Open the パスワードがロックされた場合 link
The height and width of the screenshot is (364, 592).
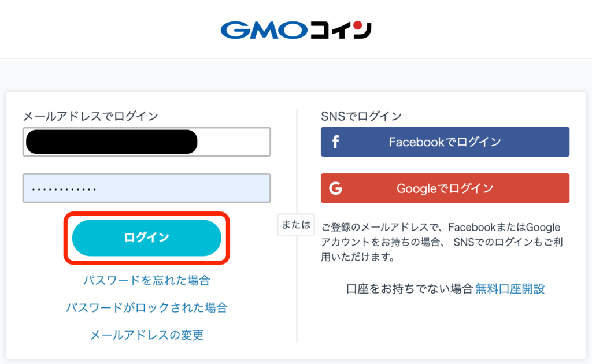(146, 308)
